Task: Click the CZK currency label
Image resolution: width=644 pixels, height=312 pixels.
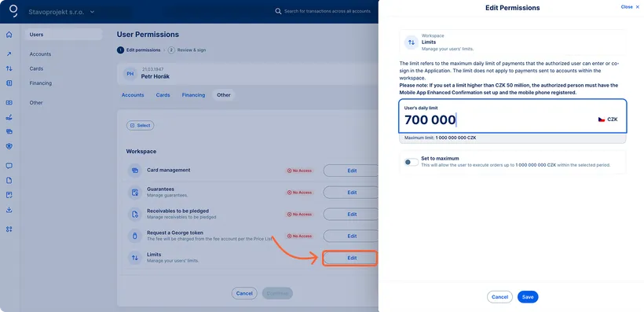Action: 613,119
